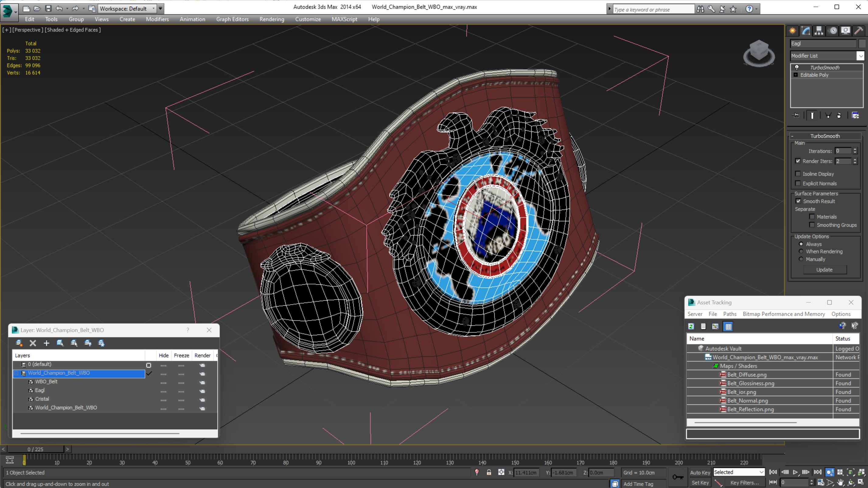Viewport: 868px width, 488px height.
Task: Click Make Unique icon under modifier stack
Action: pos(828,116)
